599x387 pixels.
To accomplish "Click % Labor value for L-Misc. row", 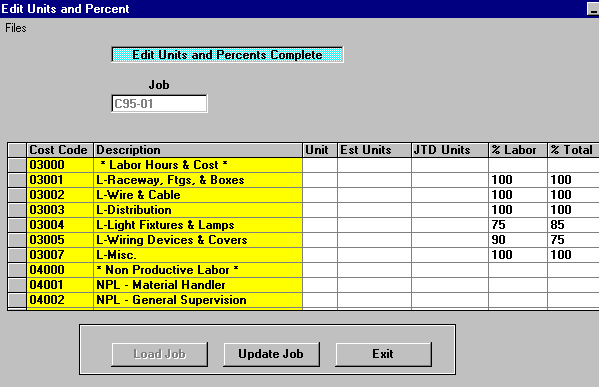I will point(518,255).
